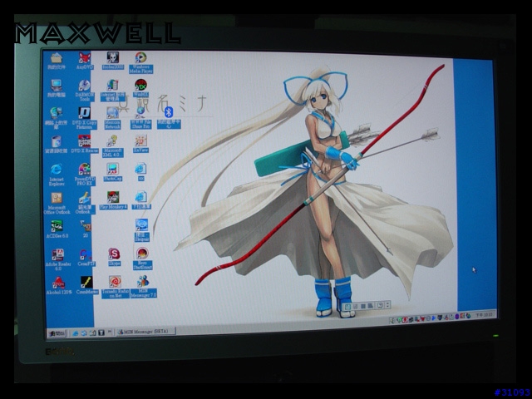The height and width of the screenshot is (399, 532).
Task: Click the first language bar button
Action: (347, 307)
